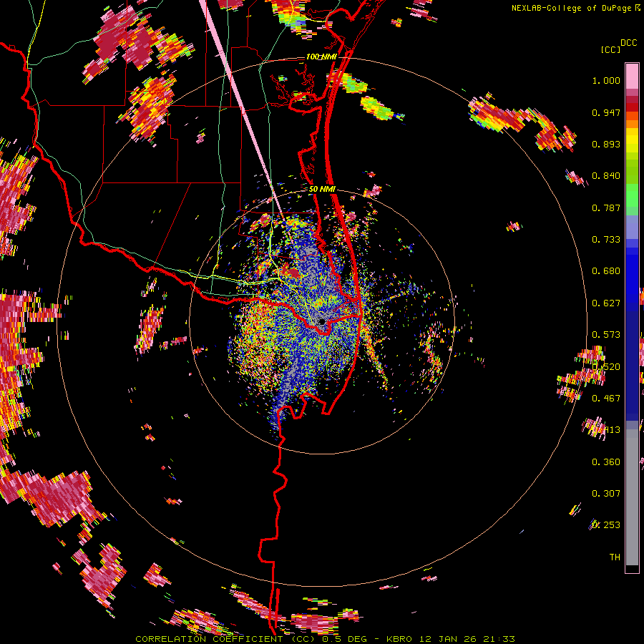Click the Correlation Coefficient KBRO caption text
Screen dimensions: 644x644
point(325,639)
